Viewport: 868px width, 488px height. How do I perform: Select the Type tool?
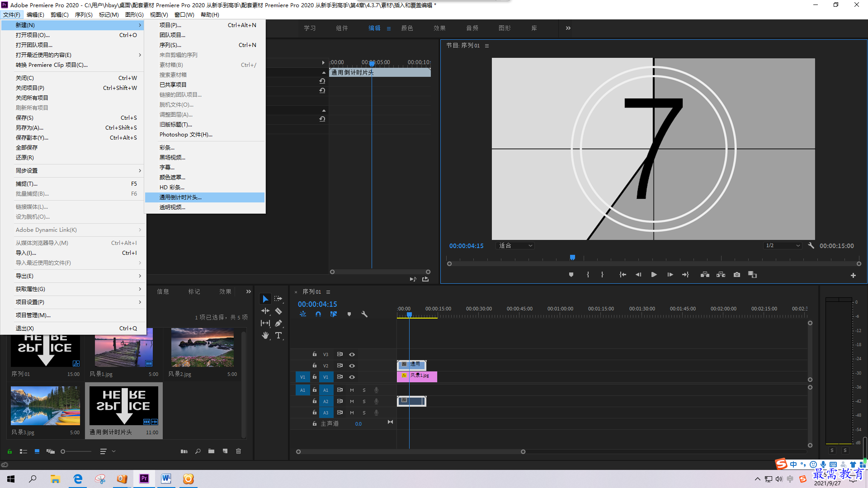point(278,335)
